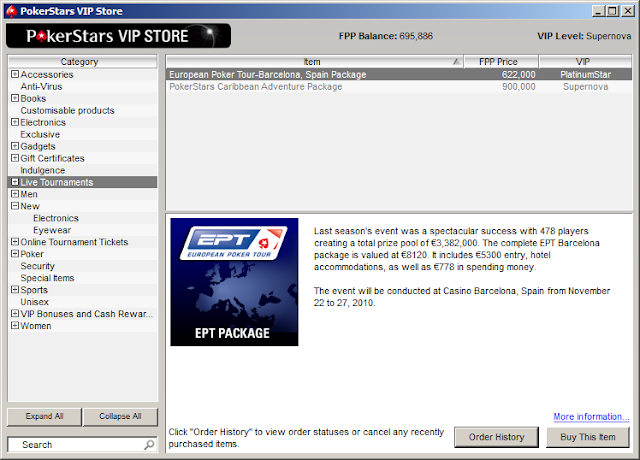
Task: Expand the Books category node
Action: (x=15, y=98)
